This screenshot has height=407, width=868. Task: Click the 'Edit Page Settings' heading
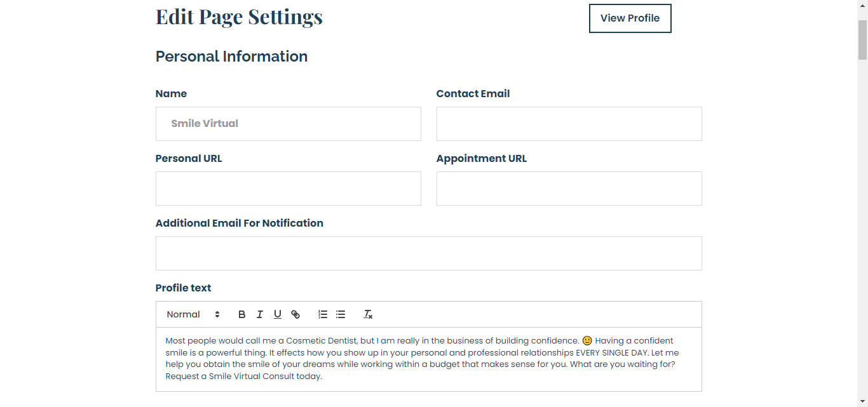(239, 17)
